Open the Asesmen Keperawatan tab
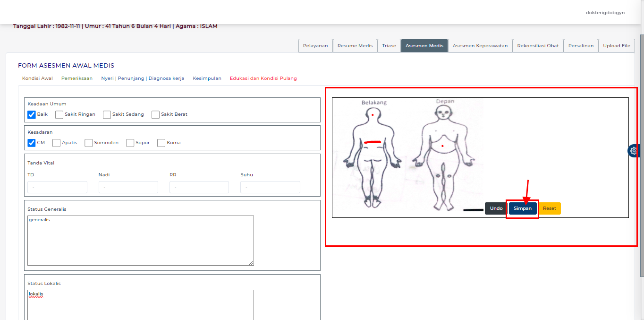This screenshot has height=320, width=644. pyautogui.click(x=480, y=45)
